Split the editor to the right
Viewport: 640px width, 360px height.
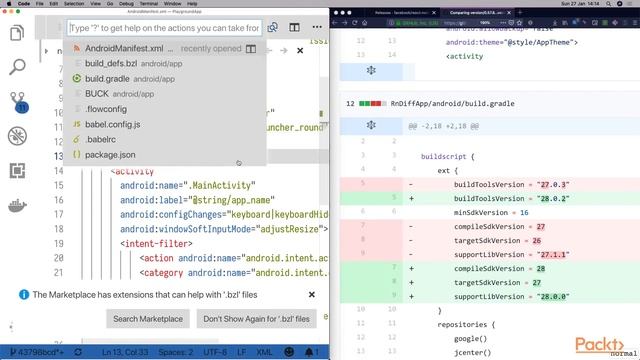pyautogui.click(x=294, y=27)
